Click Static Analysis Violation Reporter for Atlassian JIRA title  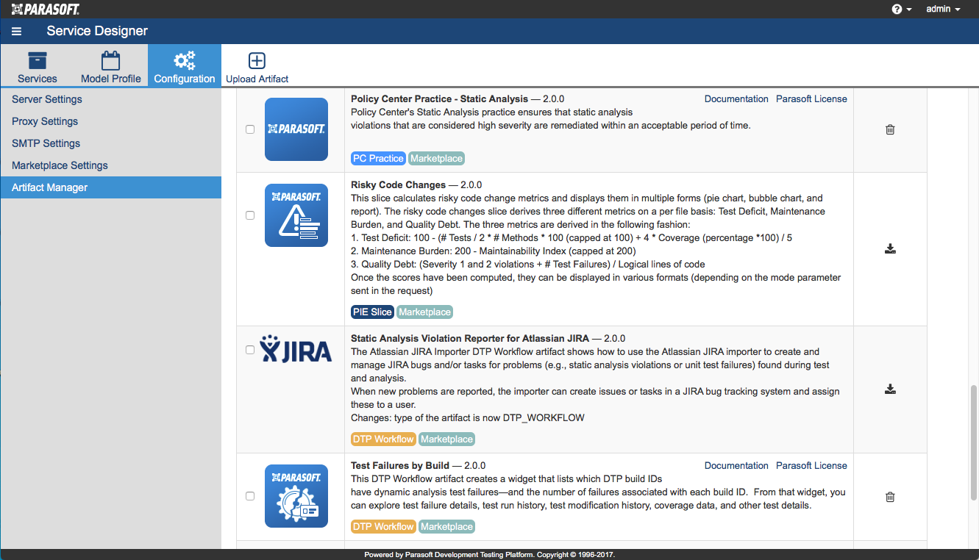[470, 338]
